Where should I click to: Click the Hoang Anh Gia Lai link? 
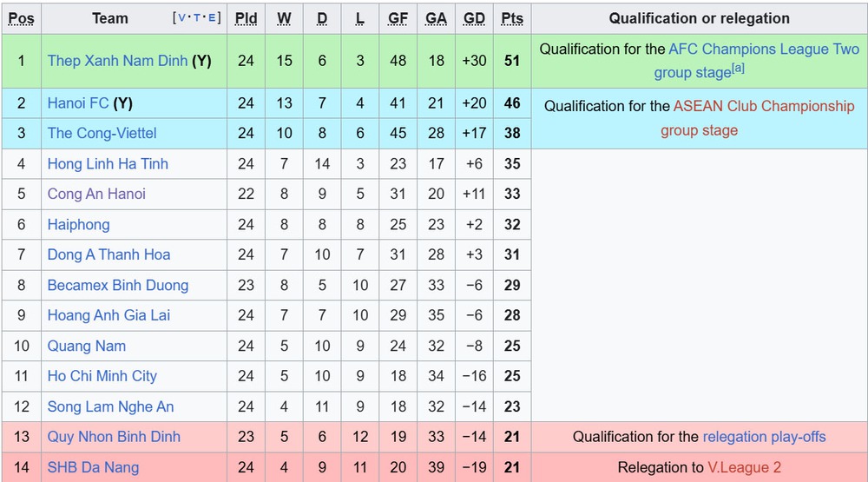(x=108, y=316)
